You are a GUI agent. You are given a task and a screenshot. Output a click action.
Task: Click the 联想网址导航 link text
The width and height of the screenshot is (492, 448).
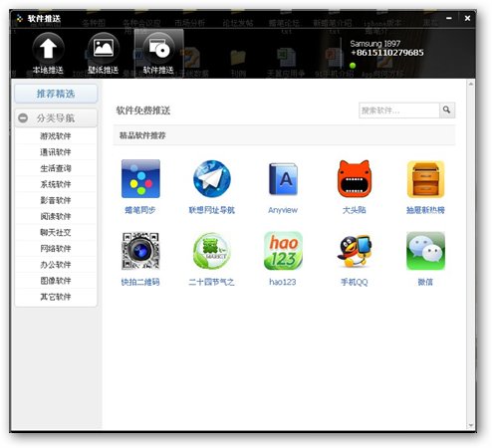click(212, 210)
